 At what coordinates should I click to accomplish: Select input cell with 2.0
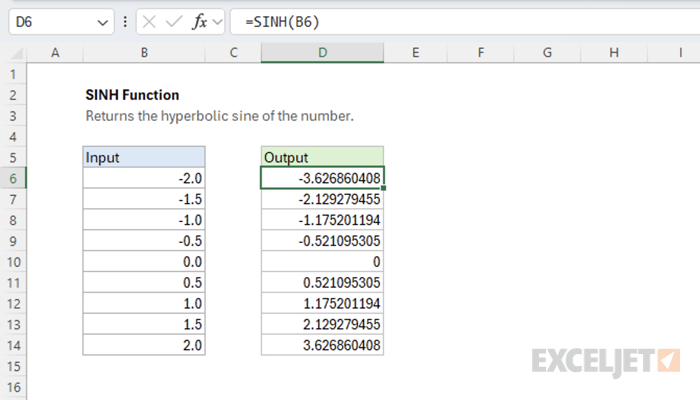[x=144, y=346]
